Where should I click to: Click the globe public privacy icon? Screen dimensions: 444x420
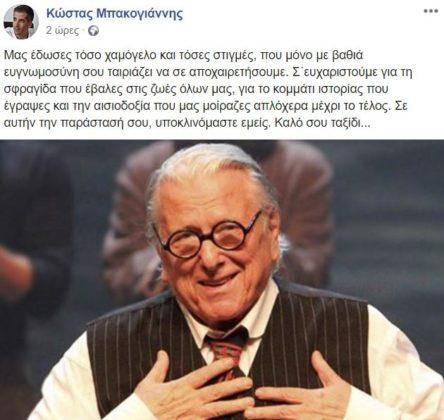(x=93, y=31)
